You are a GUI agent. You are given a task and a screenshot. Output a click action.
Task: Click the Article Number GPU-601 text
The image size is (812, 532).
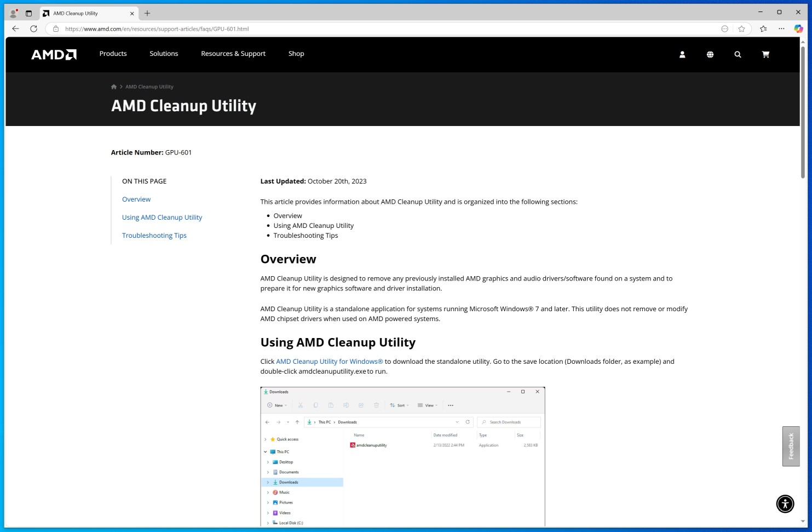(x=151, y=152)
